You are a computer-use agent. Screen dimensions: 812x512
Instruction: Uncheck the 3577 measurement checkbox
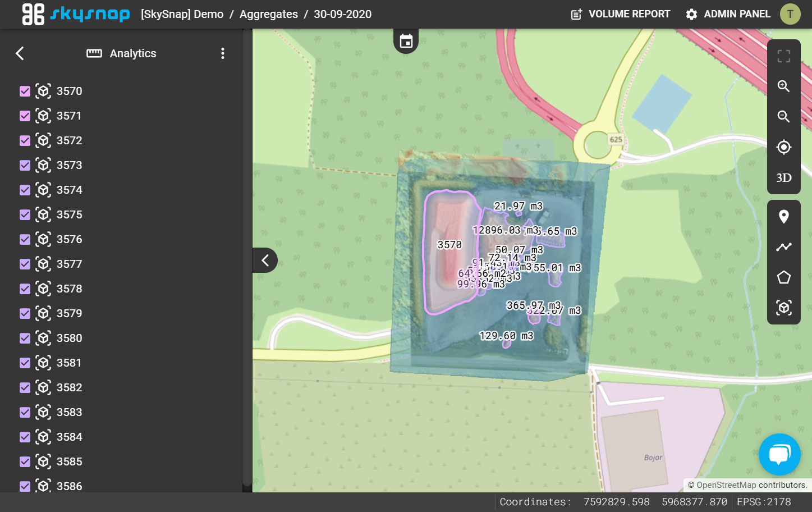(25, 264)
